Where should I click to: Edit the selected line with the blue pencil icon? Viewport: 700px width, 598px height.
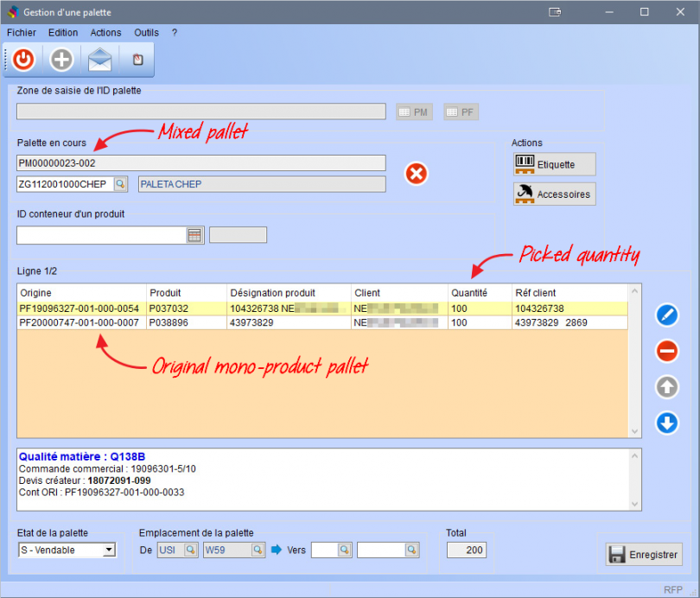tap(666, 315)
